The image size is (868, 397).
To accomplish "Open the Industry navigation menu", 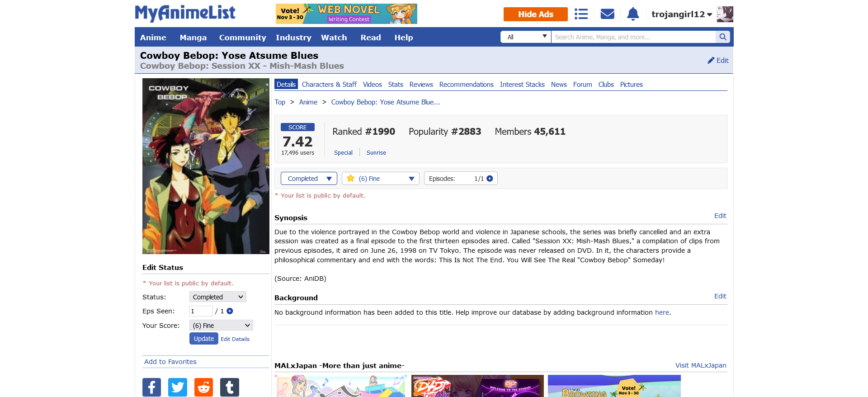I will pos(293,38).
